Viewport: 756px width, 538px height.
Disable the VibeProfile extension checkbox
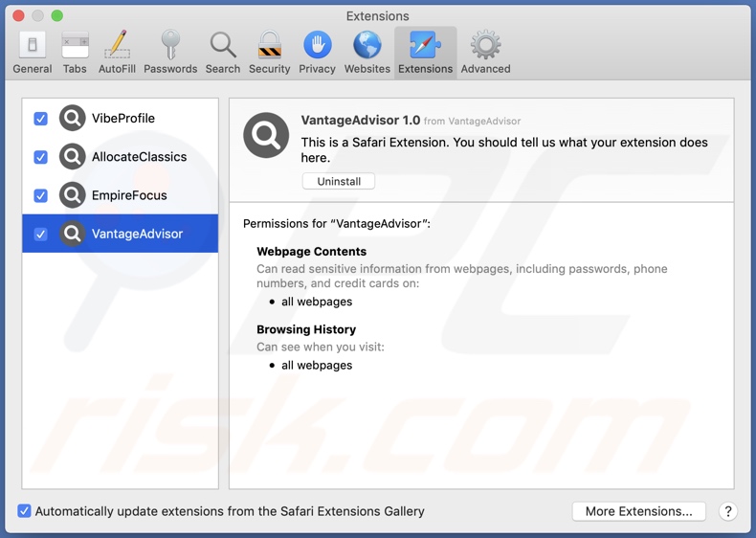coord(40,118)
